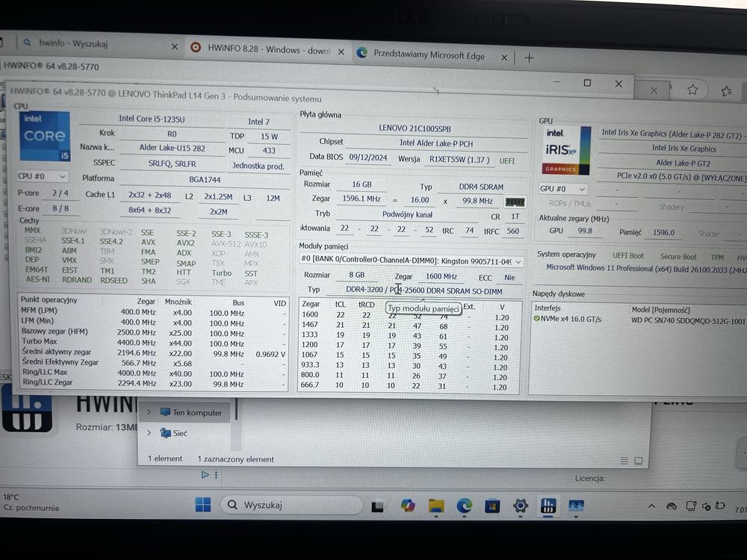
Task: Open File Explorer from the taskbar
Action: pyautogui.click(x=436, y=506)
